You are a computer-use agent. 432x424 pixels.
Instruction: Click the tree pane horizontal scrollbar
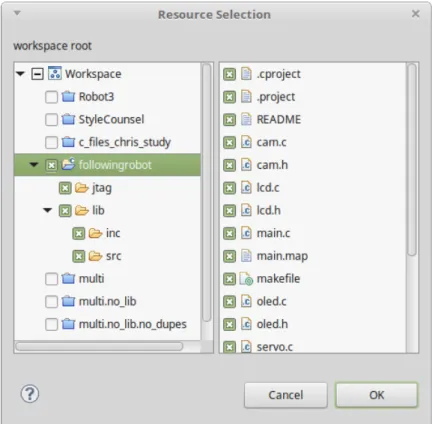pyautogui.click(x=99, y=346)
